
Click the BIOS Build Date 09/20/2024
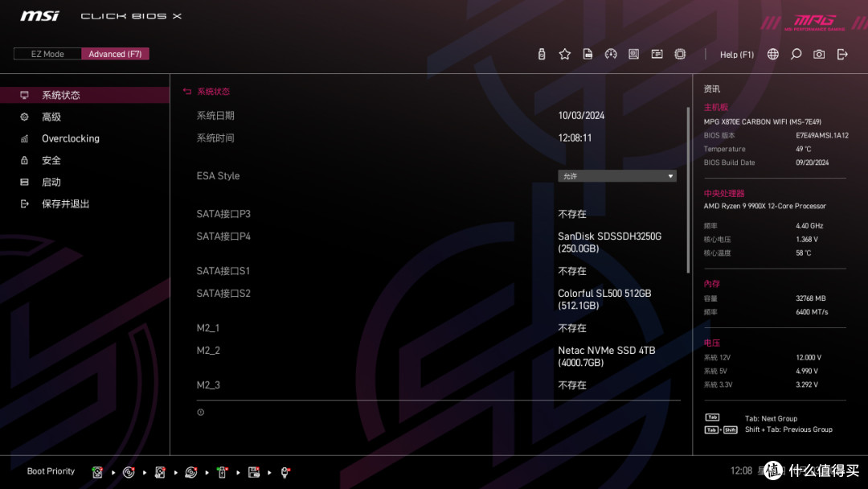[812, 162]
